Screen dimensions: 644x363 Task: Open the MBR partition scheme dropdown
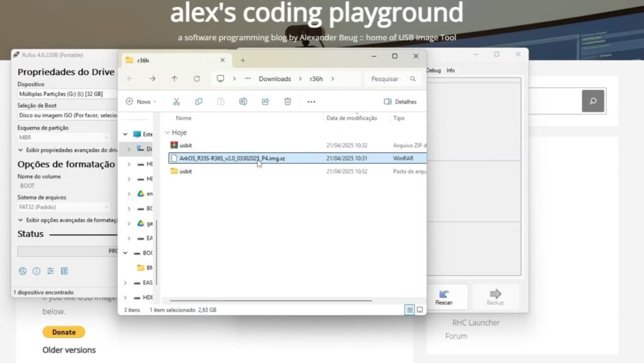pos(64,138)
